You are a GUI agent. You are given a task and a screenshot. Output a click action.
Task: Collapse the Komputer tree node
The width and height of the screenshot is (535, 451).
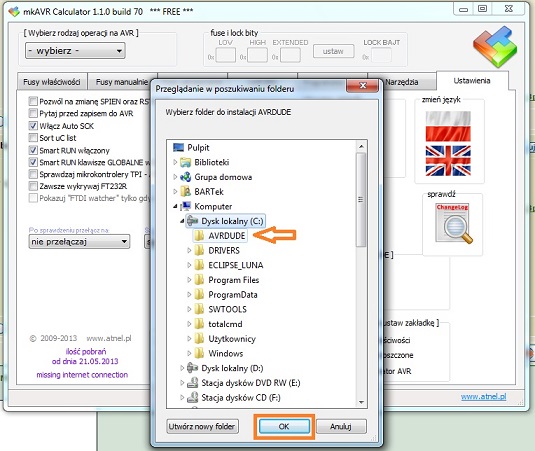[175, 206]
